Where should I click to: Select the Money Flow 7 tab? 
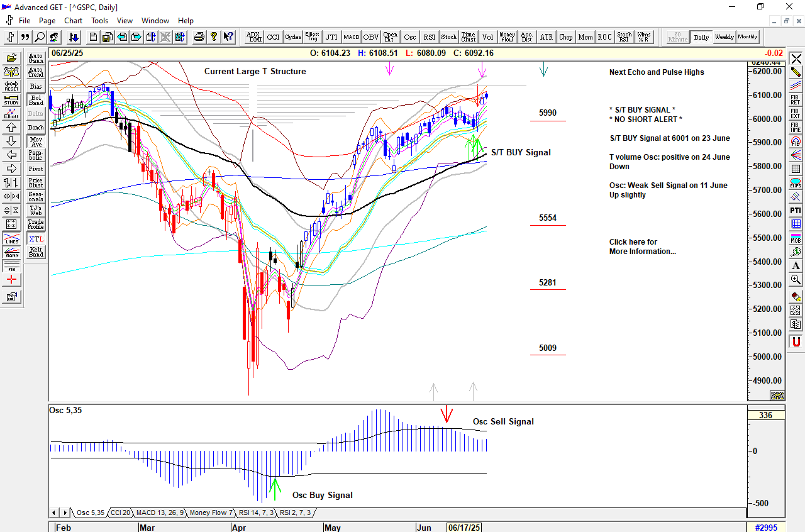tap(211, 513)
